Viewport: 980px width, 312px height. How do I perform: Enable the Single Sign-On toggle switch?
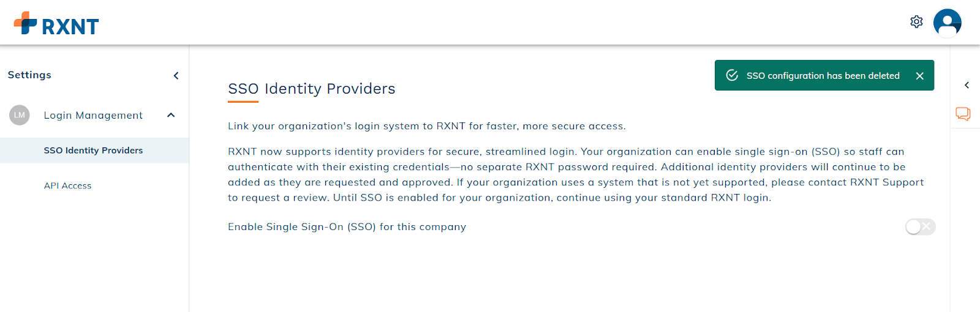click(x=920, y=227)
